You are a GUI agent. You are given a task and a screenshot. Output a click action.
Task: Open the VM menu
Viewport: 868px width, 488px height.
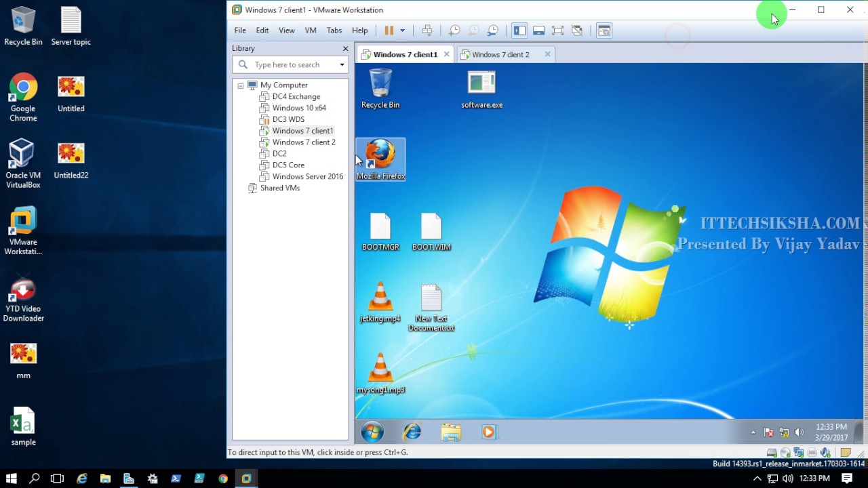tap(311, 30)
